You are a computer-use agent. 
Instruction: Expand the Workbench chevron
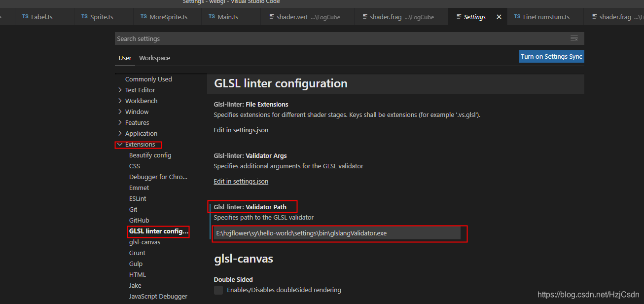pos(120,101)
